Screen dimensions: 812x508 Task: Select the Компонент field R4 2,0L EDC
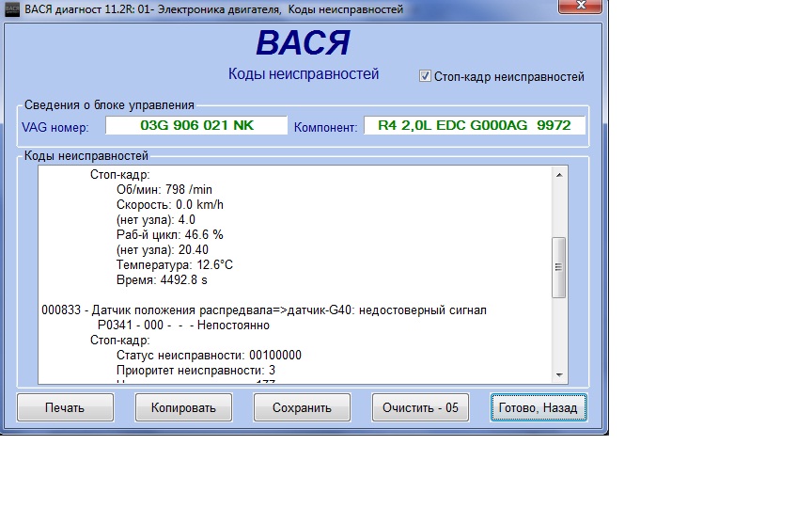tap(475, 125)
